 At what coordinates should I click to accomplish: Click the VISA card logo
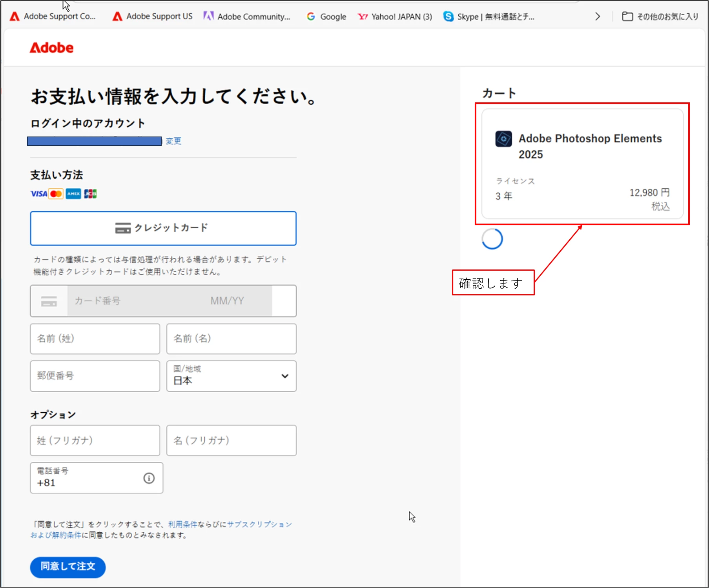(39, 194)
